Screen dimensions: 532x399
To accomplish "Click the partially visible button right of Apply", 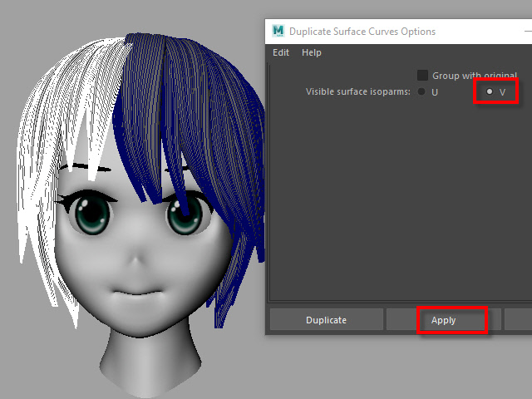I will 518,320.
